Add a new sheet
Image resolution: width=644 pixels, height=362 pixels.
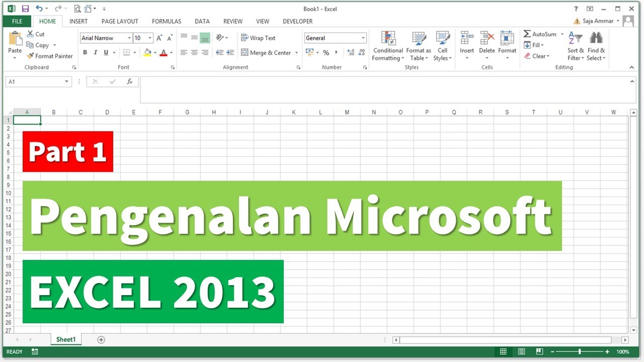click(x=101, y=340)
